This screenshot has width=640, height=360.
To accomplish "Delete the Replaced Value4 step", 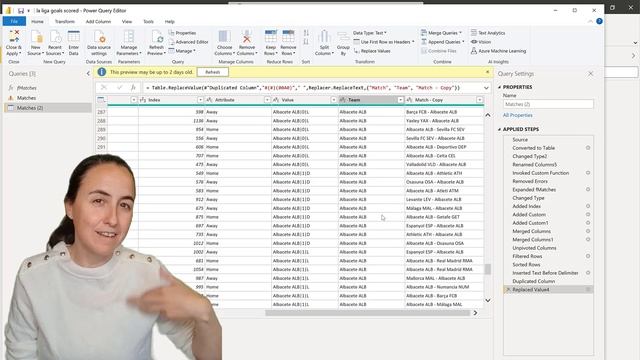I will click(x=508, y=289).
